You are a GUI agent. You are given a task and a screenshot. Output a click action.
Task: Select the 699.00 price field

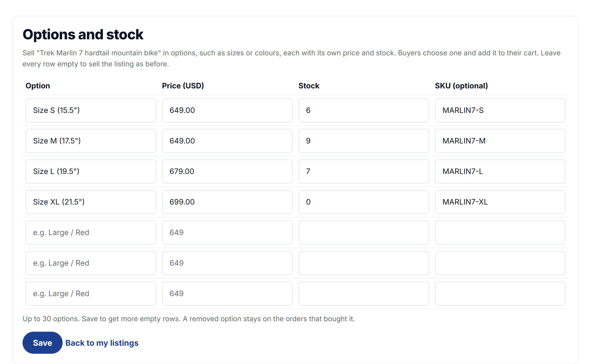point(227,202)
